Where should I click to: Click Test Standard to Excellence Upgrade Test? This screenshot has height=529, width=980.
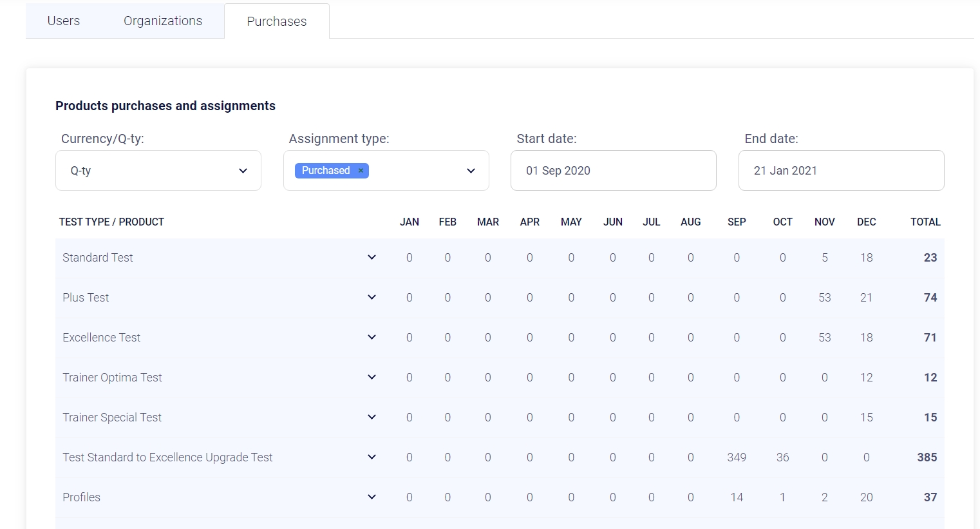pyautogui.click(x=167, y=457)
